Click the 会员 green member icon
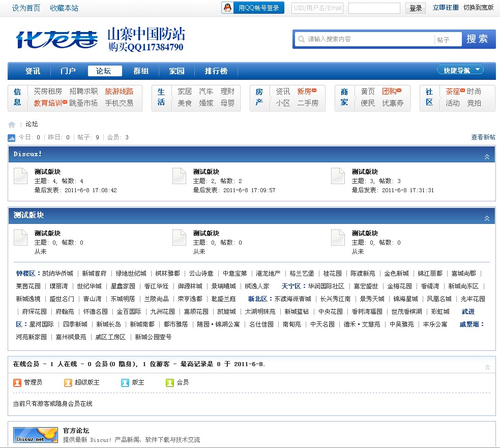Screen dimensions: 500x448 pyautogui.click(x=170, y=382)
